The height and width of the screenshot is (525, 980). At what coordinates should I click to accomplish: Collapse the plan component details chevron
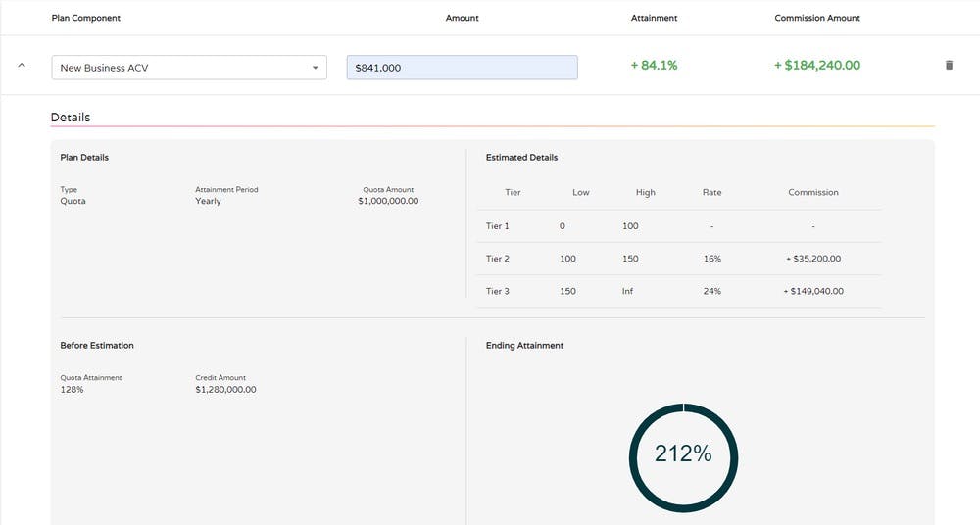coord(22,65)
